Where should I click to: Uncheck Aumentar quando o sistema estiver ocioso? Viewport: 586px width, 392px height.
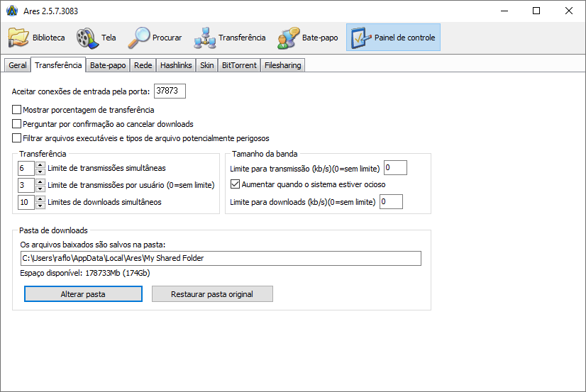(236, 184)
